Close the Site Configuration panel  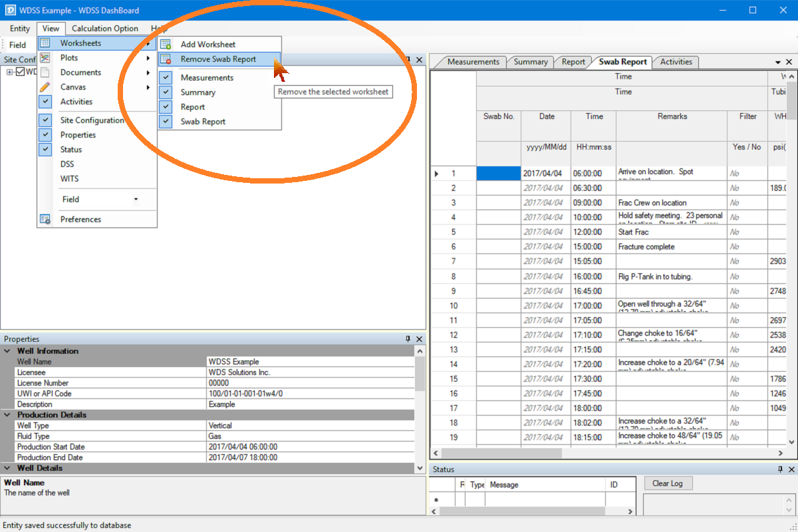point(419,60)
